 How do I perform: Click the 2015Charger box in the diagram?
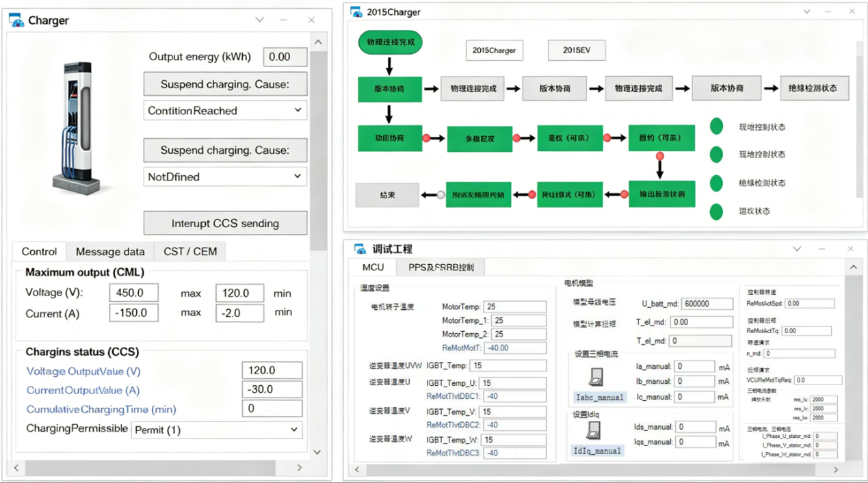tap(494, 51)
